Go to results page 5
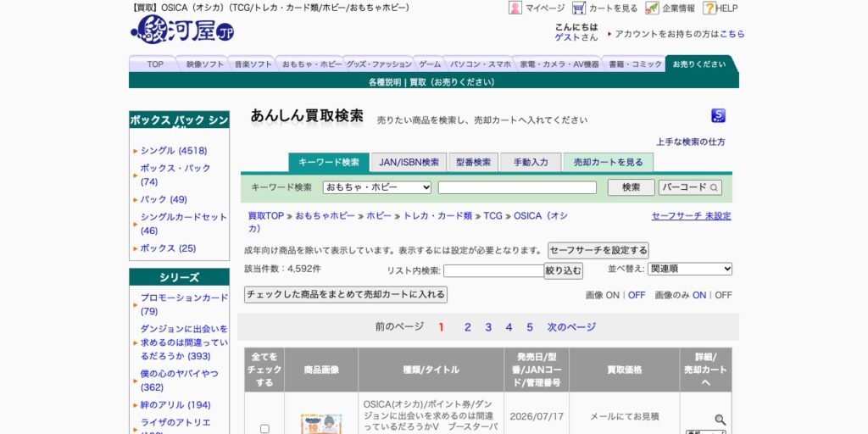Image resolution: width=868 pixels, height=434 pixels. pyautogui.click(x=530, y=327)
